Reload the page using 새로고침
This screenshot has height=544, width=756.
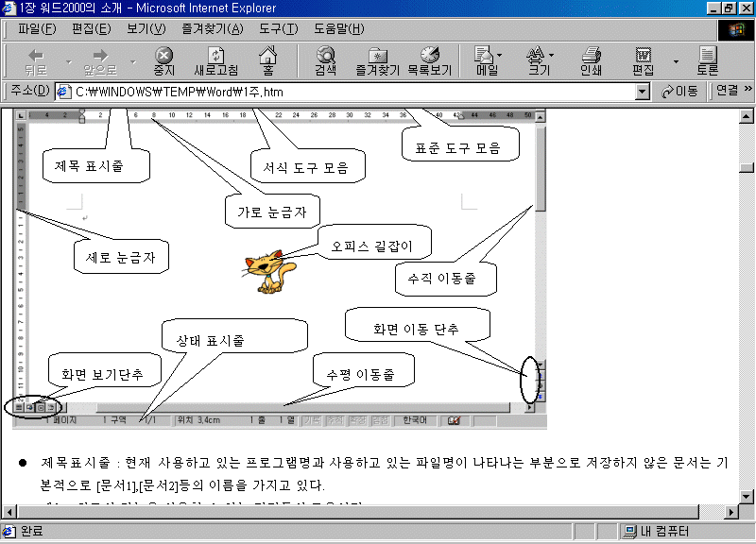click(x=216, y=61)
